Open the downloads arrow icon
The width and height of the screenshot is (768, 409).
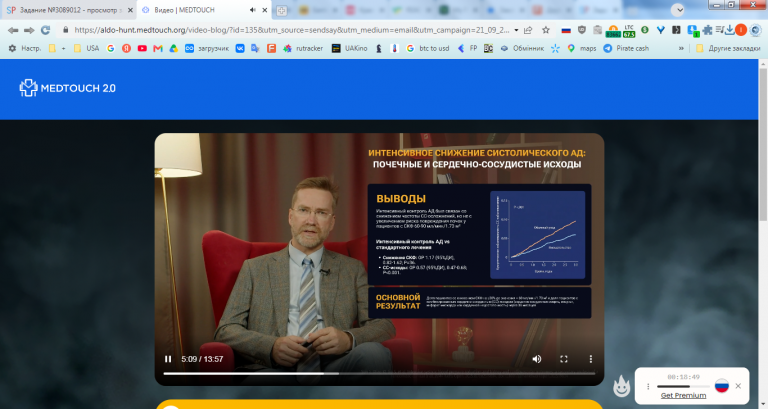pyautogui.click(x=729, y=30)
